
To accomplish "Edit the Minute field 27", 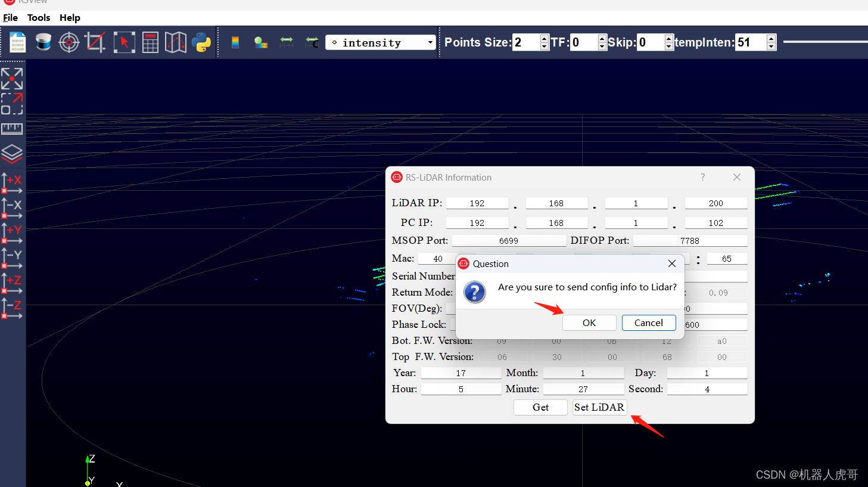I will (583, 389).
